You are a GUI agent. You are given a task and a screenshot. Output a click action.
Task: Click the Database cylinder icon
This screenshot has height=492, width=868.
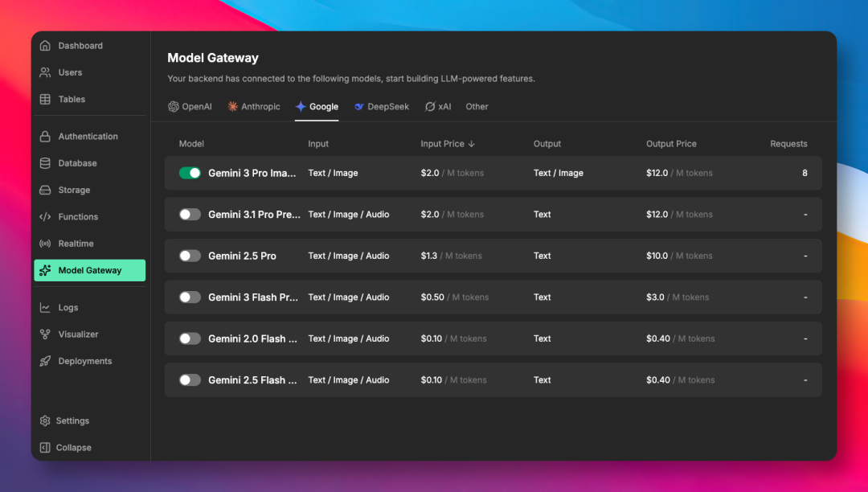pyautogui.click(x=45, y=163)
